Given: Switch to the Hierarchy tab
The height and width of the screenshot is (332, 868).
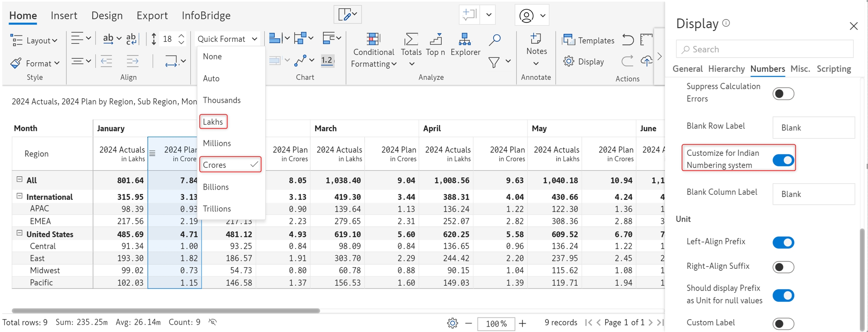Looking at the screenshot, I should click(x=726, y=69).
